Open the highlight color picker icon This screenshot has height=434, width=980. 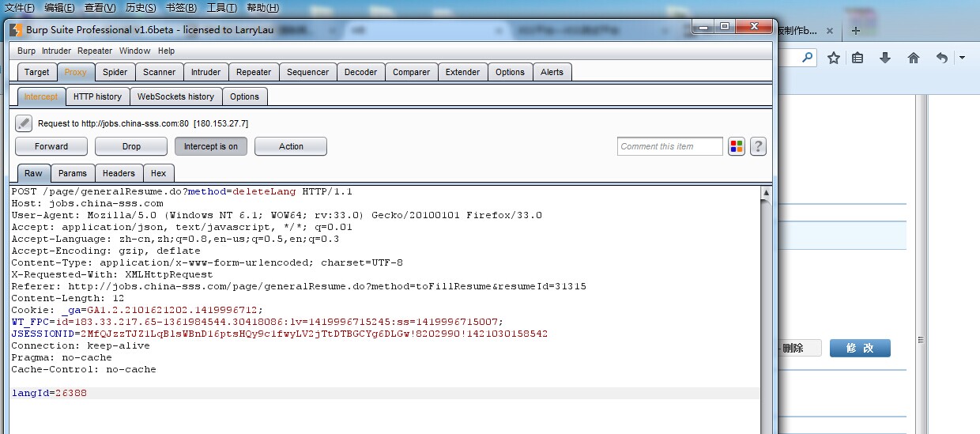[737, 146]
